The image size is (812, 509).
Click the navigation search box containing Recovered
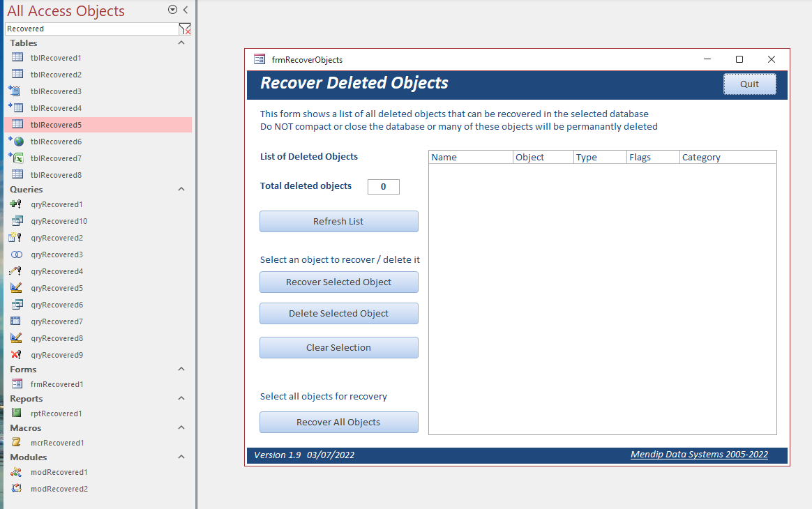91,29
